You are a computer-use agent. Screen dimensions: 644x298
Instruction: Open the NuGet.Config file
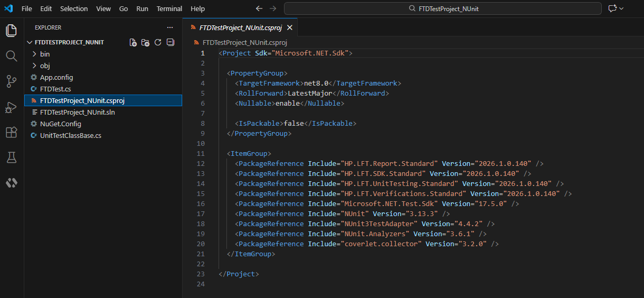coord(60,124)
